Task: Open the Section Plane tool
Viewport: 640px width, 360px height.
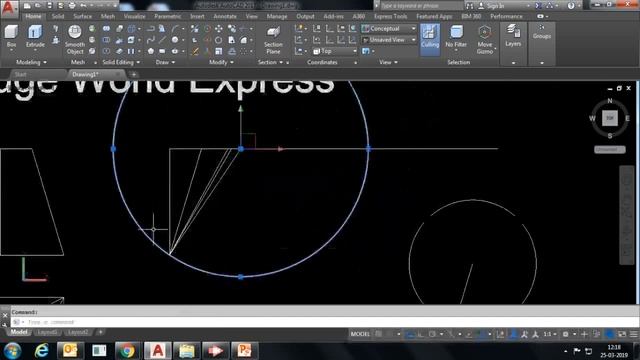Action: pos(273,40)
